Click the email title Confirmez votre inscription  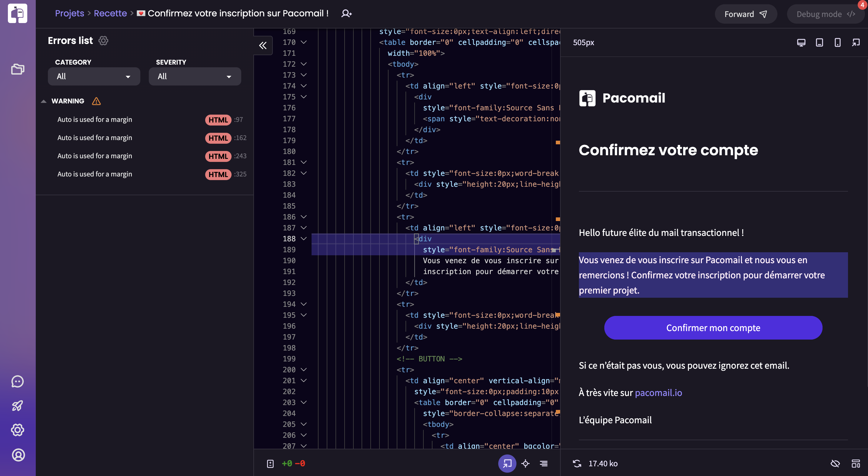click(238, 13)
